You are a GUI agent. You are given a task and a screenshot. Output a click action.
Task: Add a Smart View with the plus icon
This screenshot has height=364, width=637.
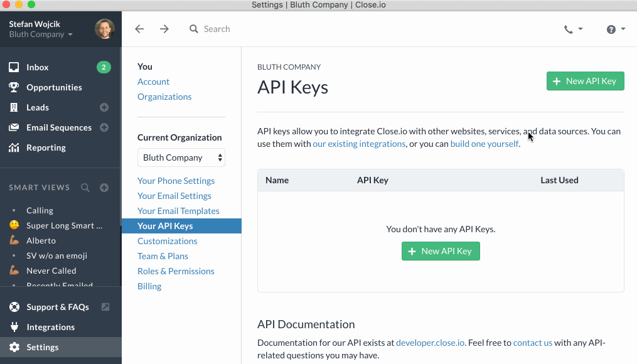click(104, 187)
